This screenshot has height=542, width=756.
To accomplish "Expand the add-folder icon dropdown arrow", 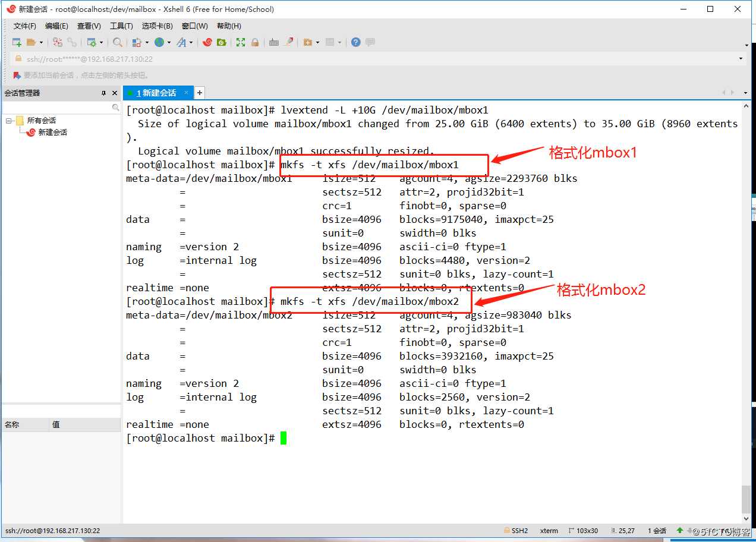I will (x=317, y=42).
